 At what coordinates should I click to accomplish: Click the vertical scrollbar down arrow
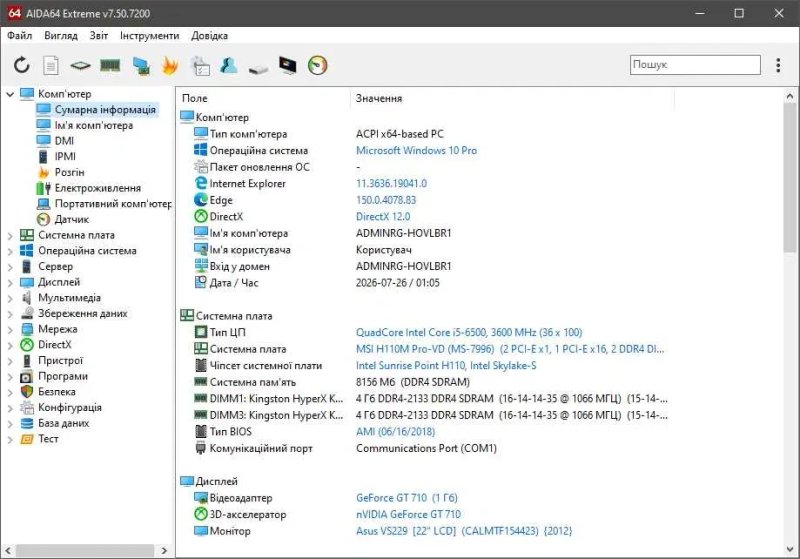790,549
